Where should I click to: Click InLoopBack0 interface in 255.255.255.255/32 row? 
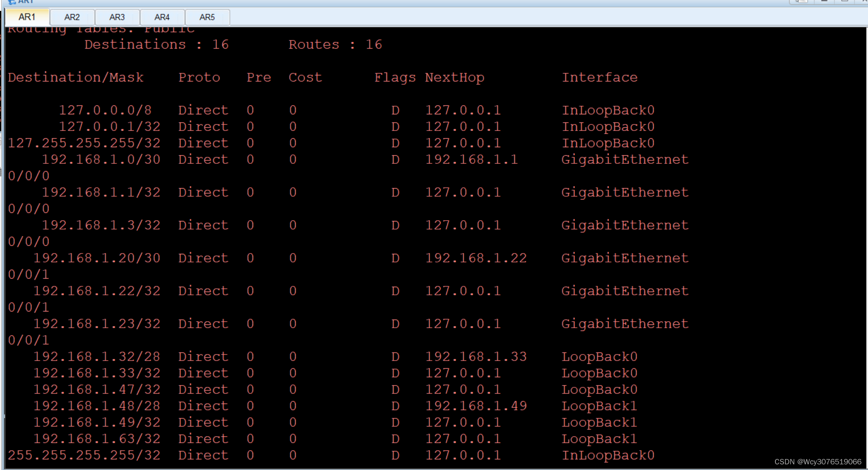(608, 455)
